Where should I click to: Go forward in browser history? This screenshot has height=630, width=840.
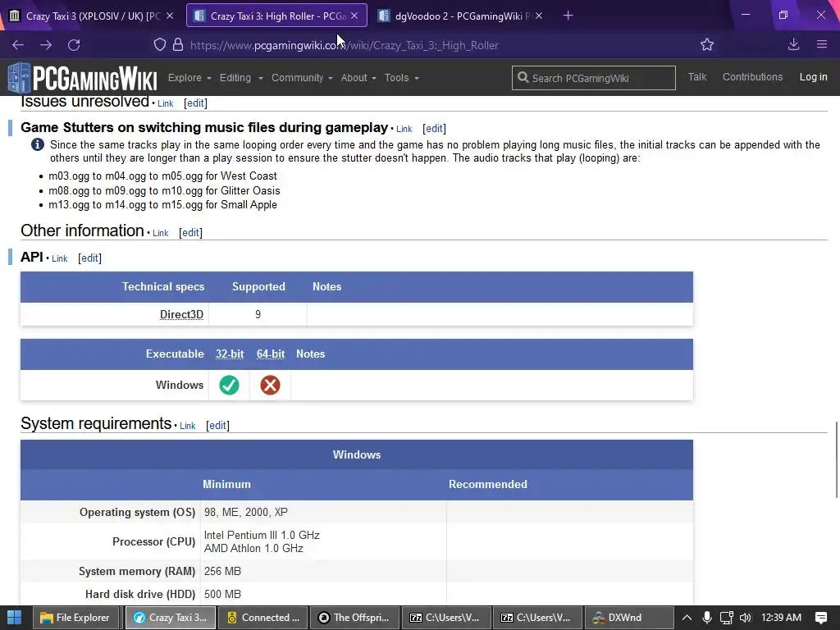click(x=46, y=45)
